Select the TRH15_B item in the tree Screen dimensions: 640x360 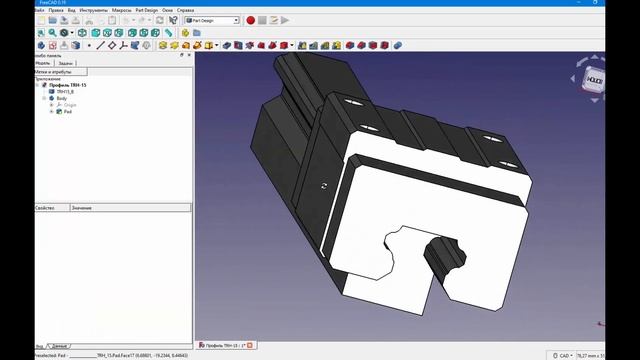point(65,92)
